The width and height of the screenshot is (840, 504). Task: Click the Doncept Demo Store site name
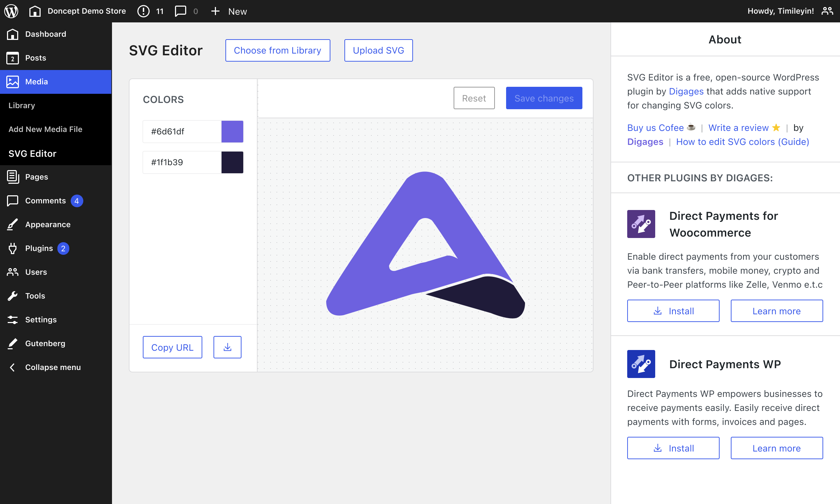[x=87, y=11]
